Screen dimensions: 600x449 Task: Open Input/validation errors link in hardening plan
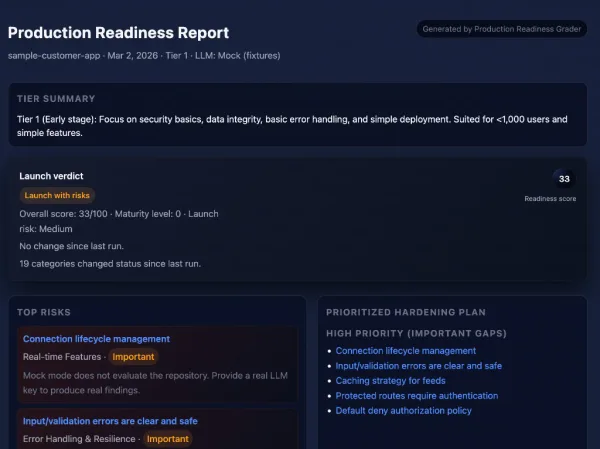(x=419, y=366)
